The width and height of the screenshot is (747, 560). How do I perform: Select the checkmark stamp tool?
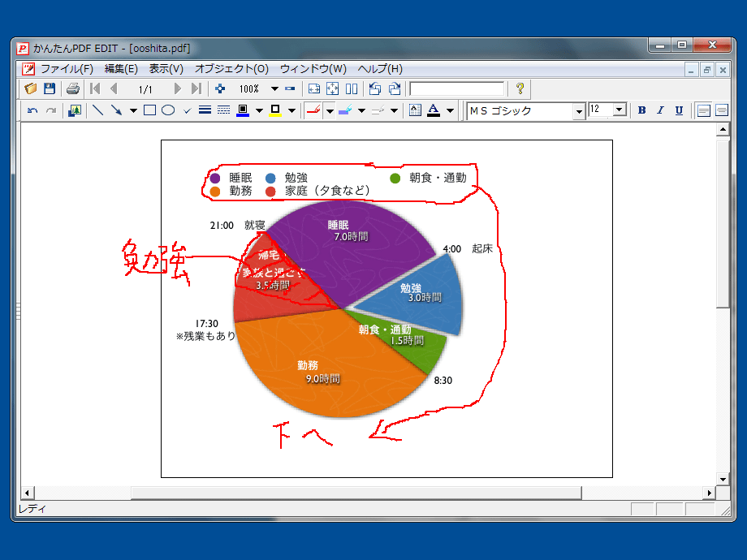(188, 110)
